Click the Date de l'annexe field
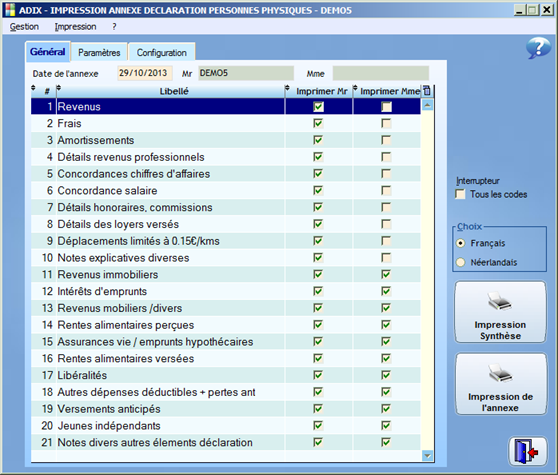Screen dimensions: 558x475 [145, 73]
